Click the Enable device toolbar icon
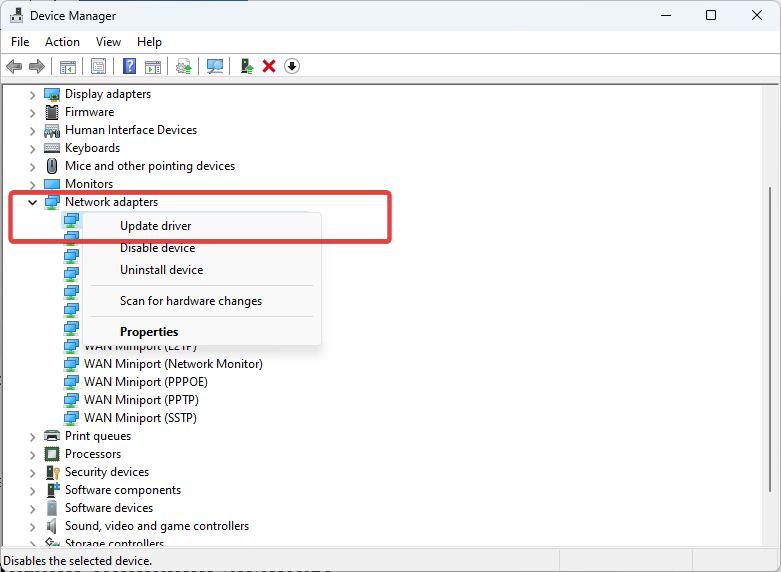The image size is (781, 572). pyautogui.click(x=247, y=66)
